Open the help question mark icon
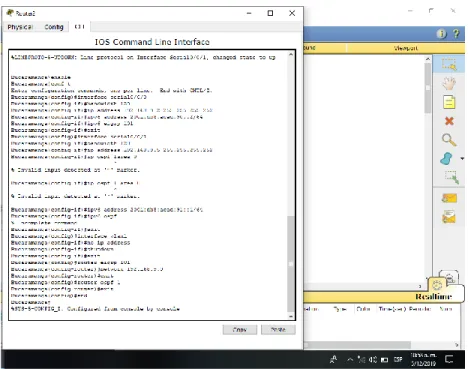The image size is (468, 369). click(x=456, y=34)
